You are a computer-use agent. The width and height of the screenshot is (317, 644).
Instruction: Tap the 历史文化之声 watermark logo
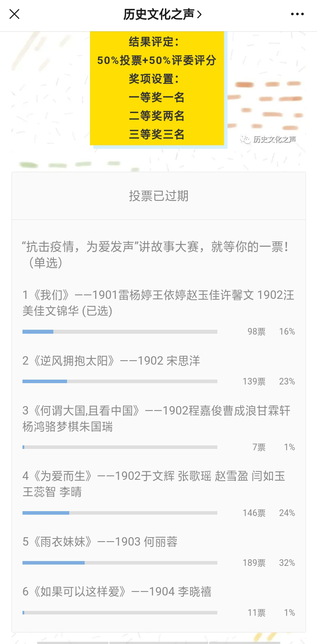coord(268,139)
